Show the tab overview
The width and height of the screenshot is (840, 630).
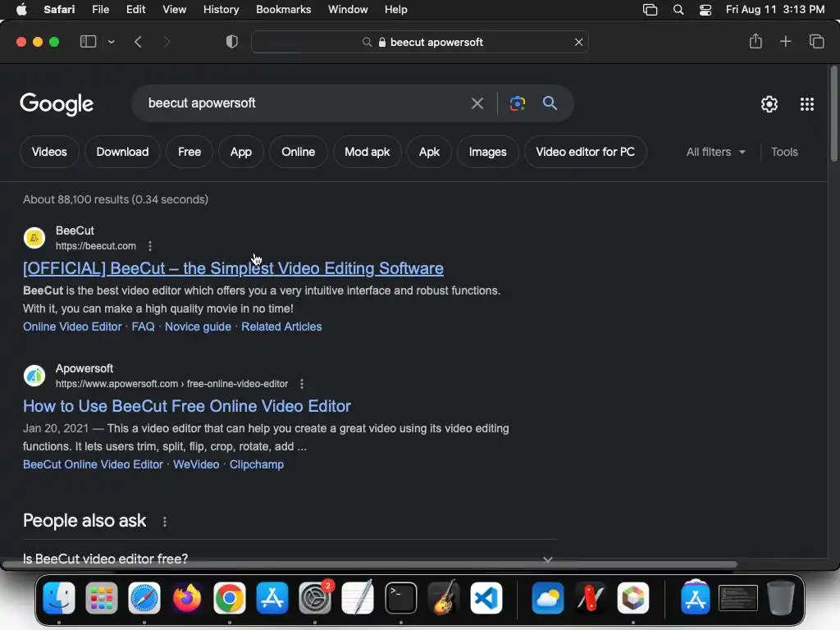816,41
